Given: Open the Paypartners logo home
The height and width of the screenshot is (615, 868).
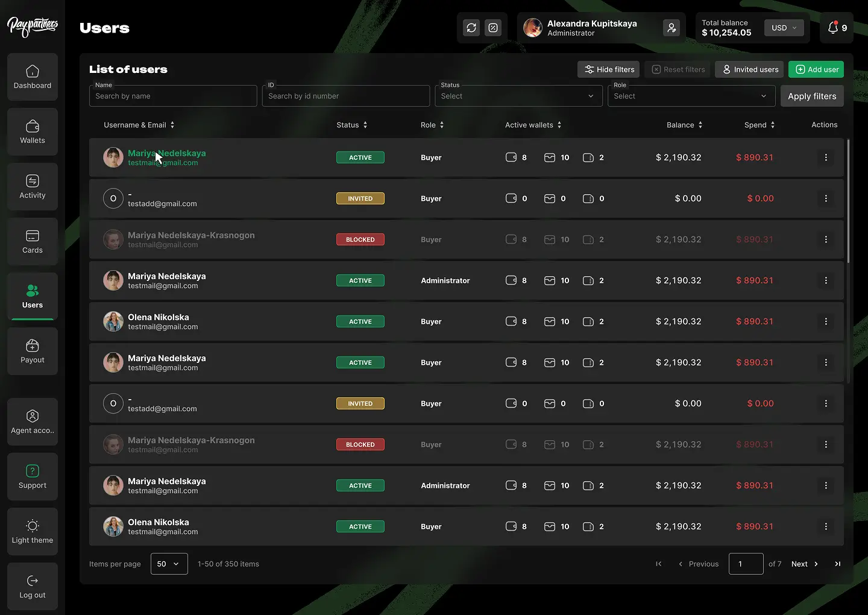Looking at the screenshot, I should click(33, 27).
